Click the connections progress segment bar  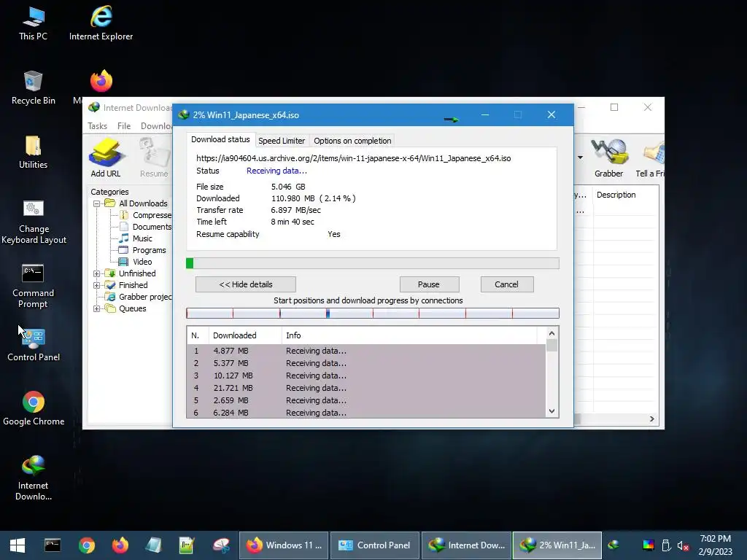(x=373, y=314)
